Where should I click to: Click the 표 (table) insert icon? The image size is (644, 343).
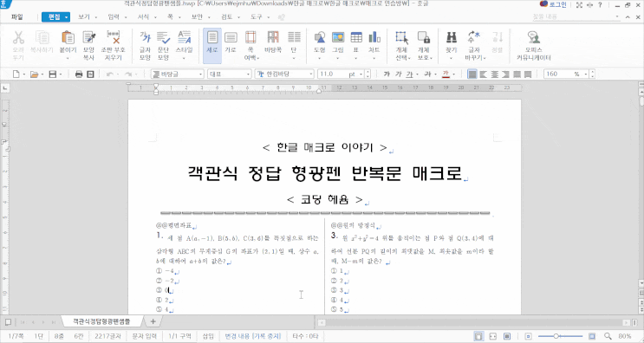356,38
